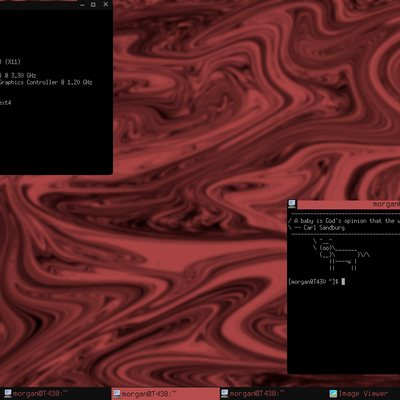Minimize the system info terminal window
This screenshot has width=400, height=400.
pos(82,5)
